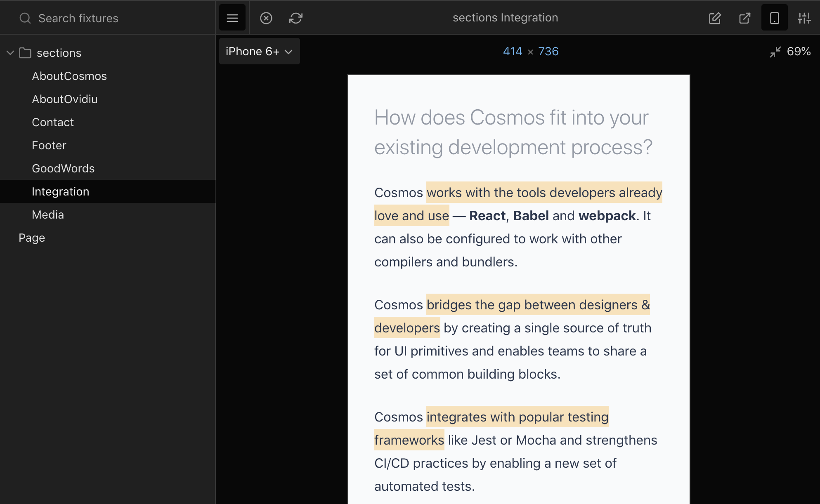
Task: Click the Search fixtures input field
Action: pyautogui.click(x=120, y=18)
